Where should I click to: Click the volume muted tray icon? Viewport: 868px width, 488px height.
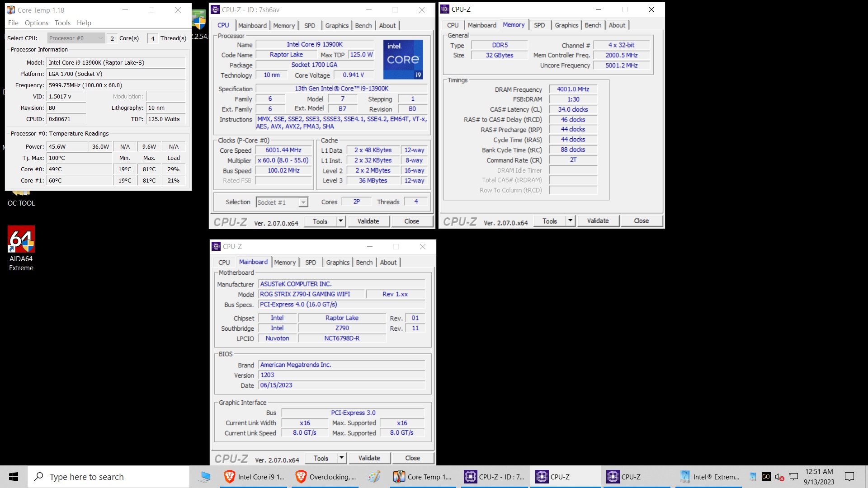point(779,477)
